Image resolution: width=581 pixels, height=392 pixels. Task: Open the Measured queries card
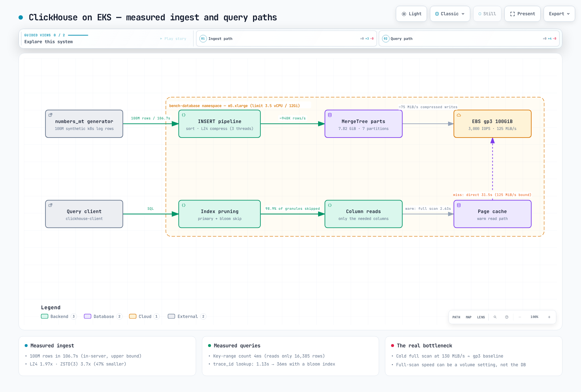point(290,356)
